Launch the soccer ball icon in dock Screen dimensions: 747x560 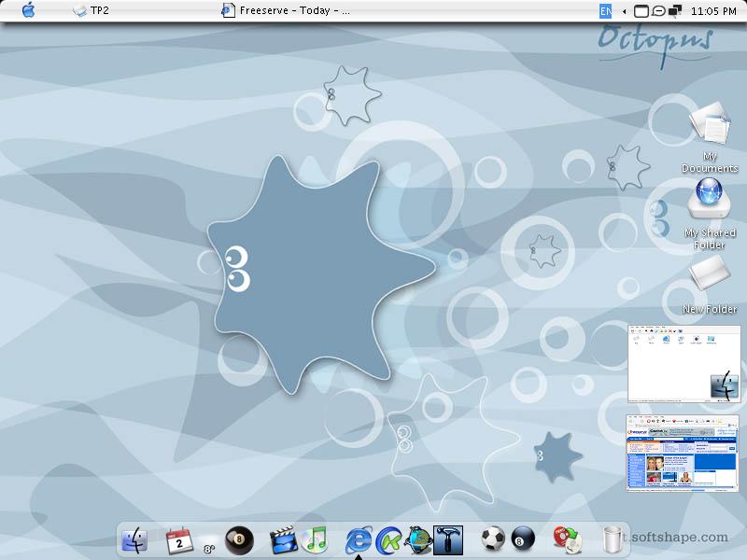click(492, 539)
